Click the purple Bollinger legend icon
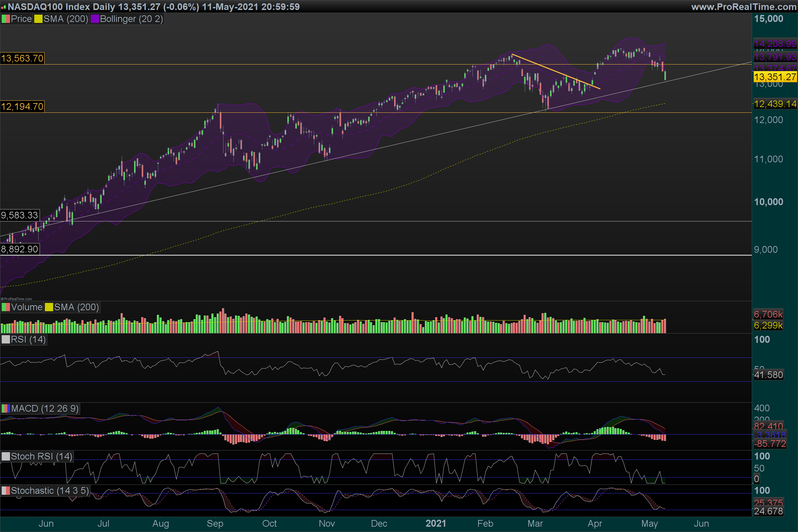 tap(95, 19)
